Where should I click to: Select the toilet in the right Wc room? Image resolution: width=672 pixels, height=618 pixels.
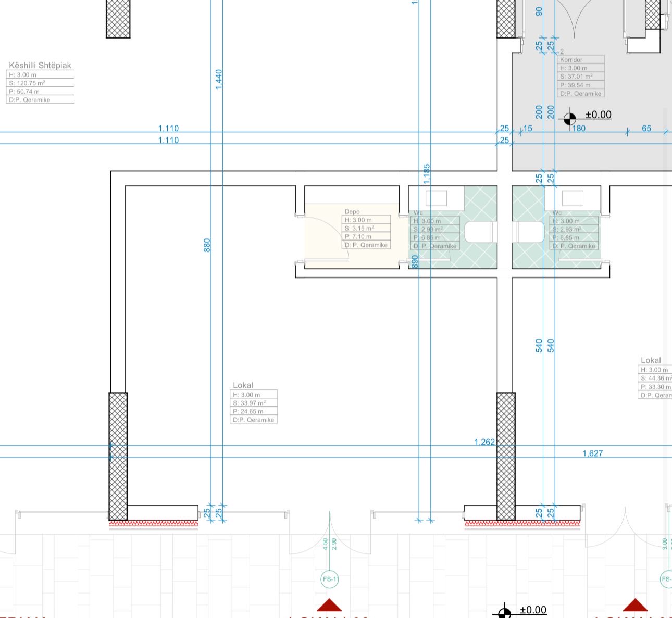pyautogui.click(x=530, y=232)
